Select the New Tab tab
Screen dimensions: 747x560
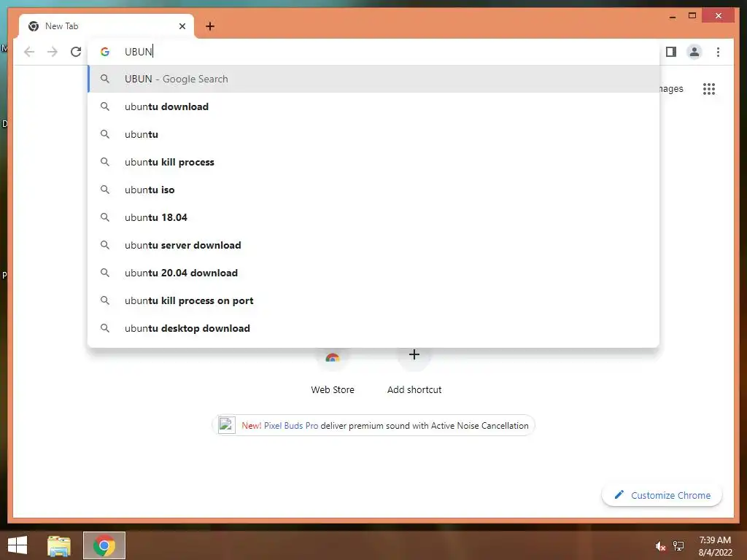[x=107, y=26]
